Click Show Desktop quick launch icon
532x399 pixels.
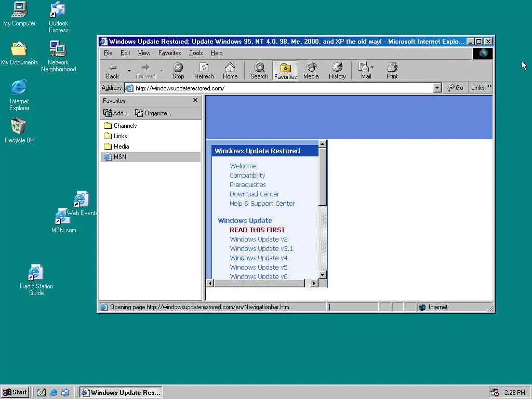click(x=42, y=393)
